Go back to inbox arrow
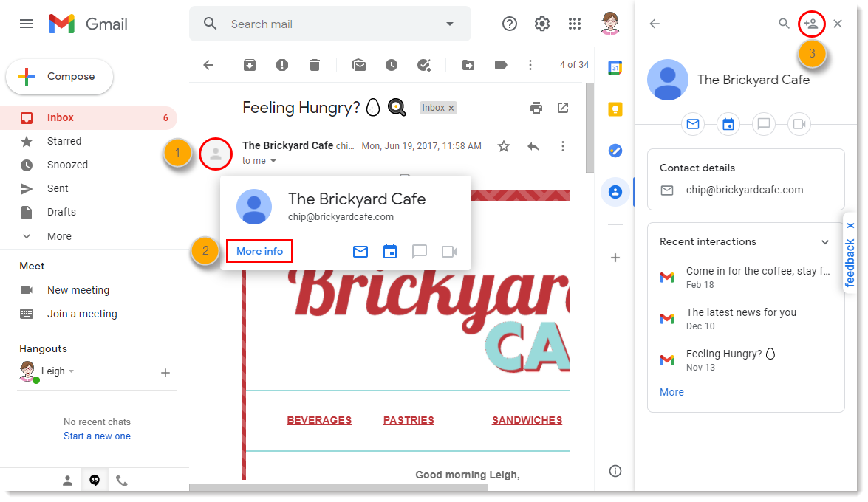Screen dimensions: 868x502 (208, 65)
